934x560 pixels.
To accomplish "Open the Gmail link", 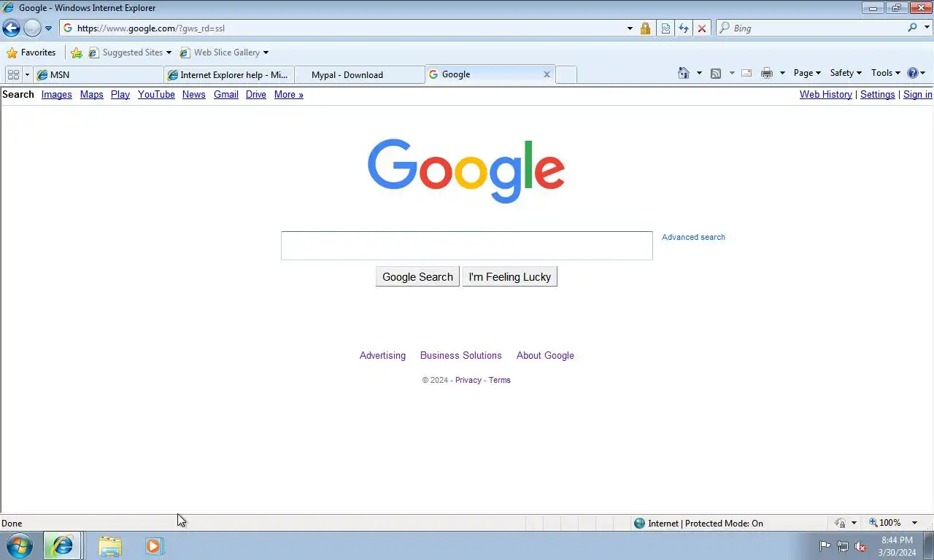I will 226,95.
